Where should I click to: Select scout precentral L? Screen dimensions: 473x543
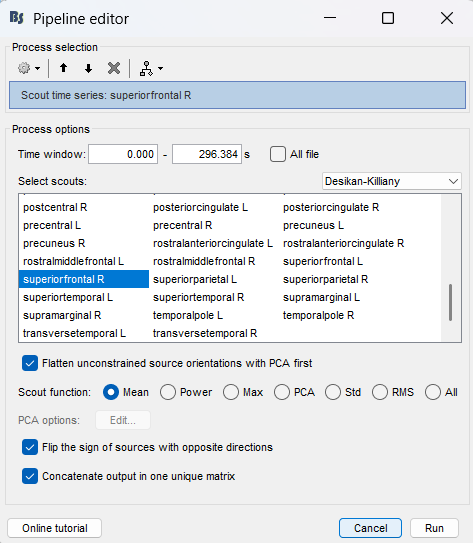pos(52,225)
